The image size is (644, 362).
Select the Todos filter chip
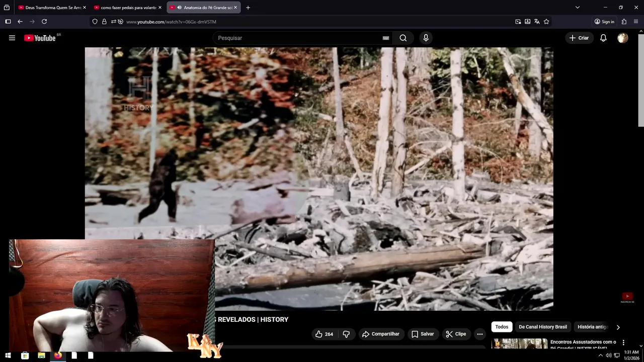pos(502,327)
